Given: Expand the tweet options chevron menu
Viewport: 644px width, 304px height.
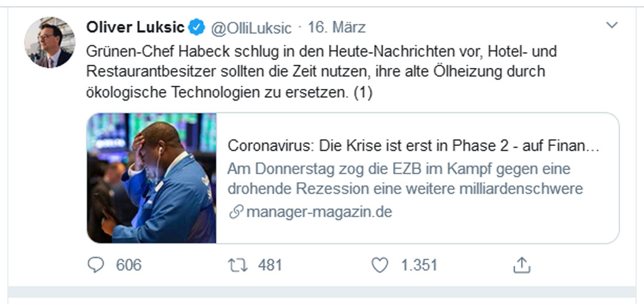Looking at the screenshot, I should [x=612, y=26].
